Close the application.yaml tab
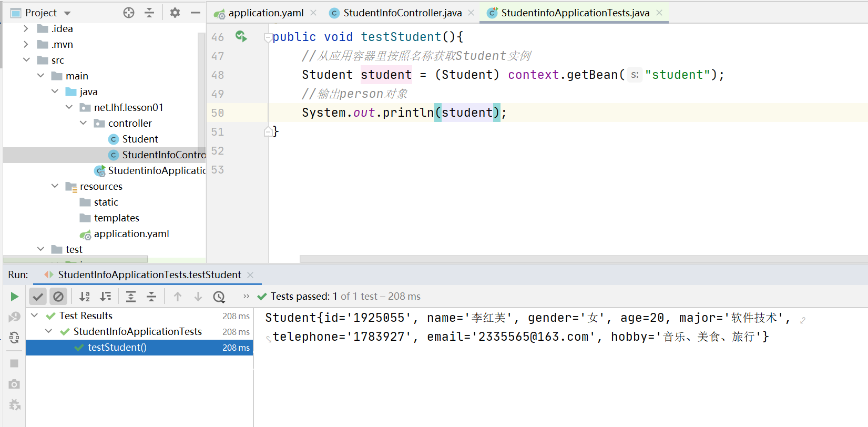The image size is (868, 427). tap(313, 13)
